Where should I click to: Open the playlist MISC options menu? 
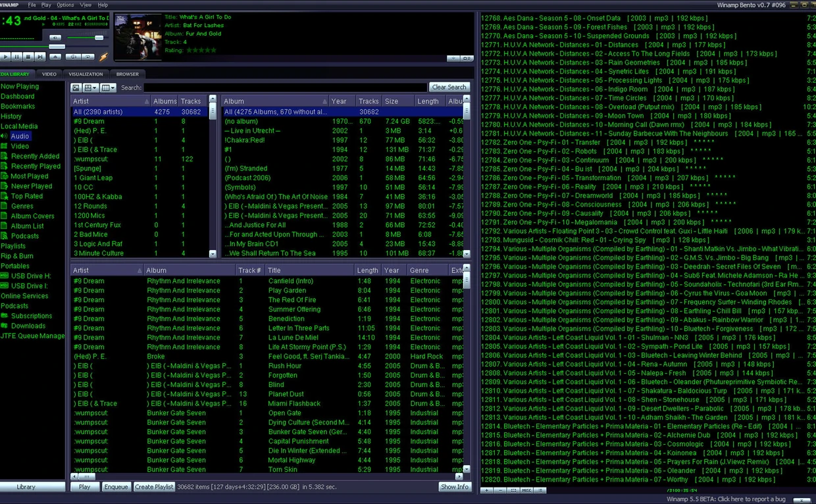point(526,490)
